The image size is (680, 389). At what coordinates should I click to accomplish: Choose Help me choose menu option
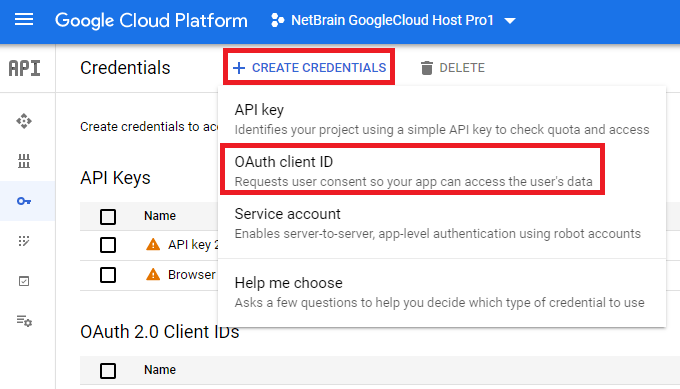(x=442, y=292)
